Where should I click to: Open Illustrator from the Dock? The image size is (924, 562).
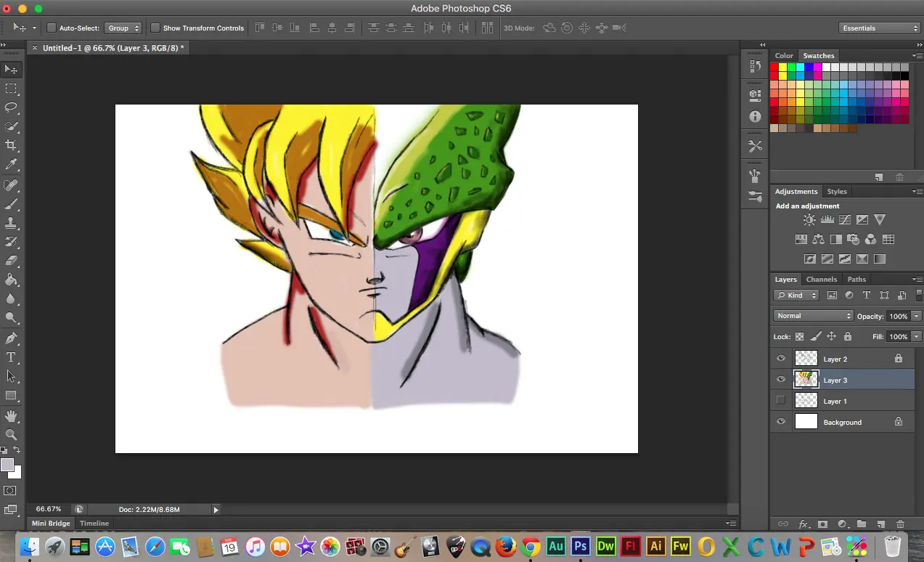(x=655, y=546)
